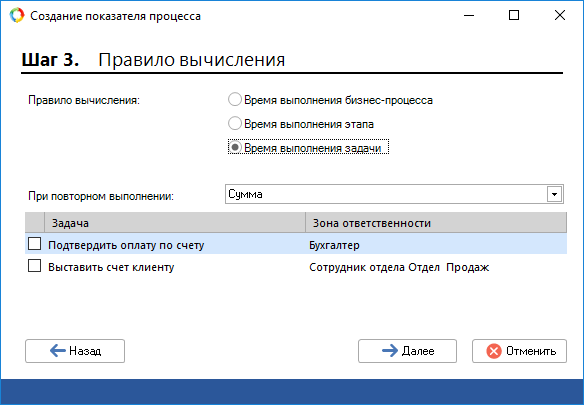Click the blue right arrow on Далее
Screen dimensions: 584x405
[x=390, y=351]
